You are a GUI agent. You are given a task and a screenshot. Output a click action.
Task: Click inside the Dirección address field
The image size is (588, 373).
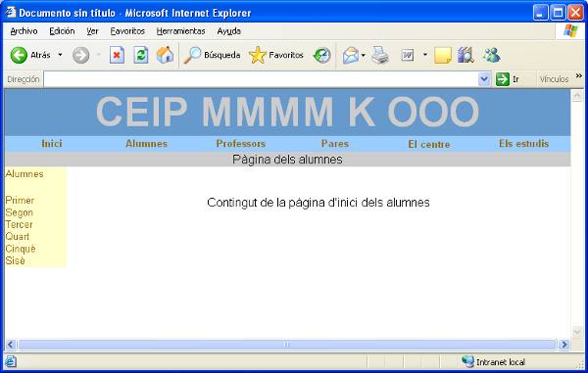coord(261,79)
